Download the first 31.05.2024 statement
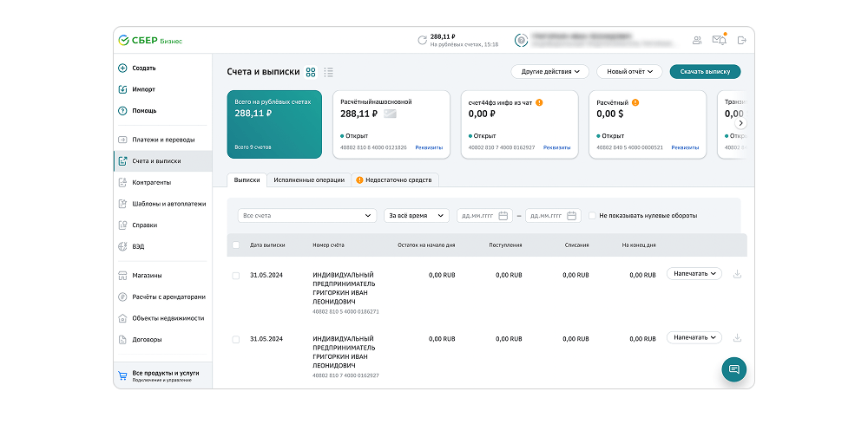 (x=737, y=274)
